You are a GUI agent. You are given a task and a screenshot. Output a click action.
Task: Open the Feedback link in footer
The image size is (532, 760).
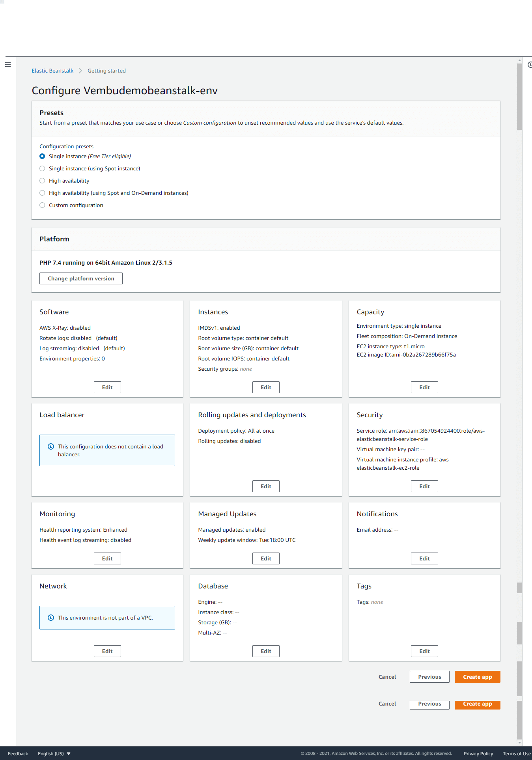pos(18,753)
